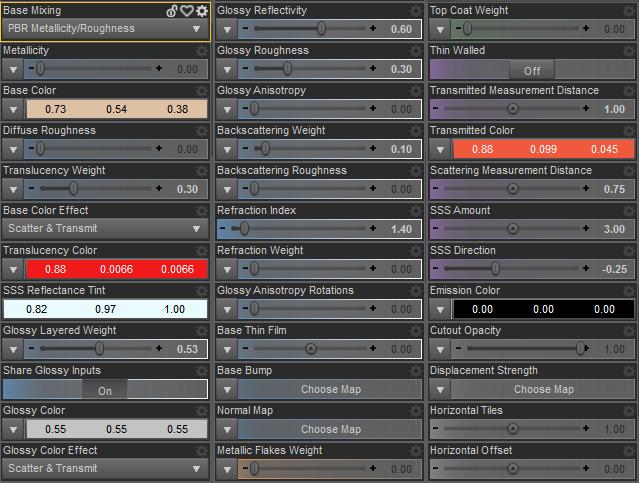Click the Glossy Reflectivity slider handle
The width and height of the screenshot is (639, 483).
tap(322, 28)
